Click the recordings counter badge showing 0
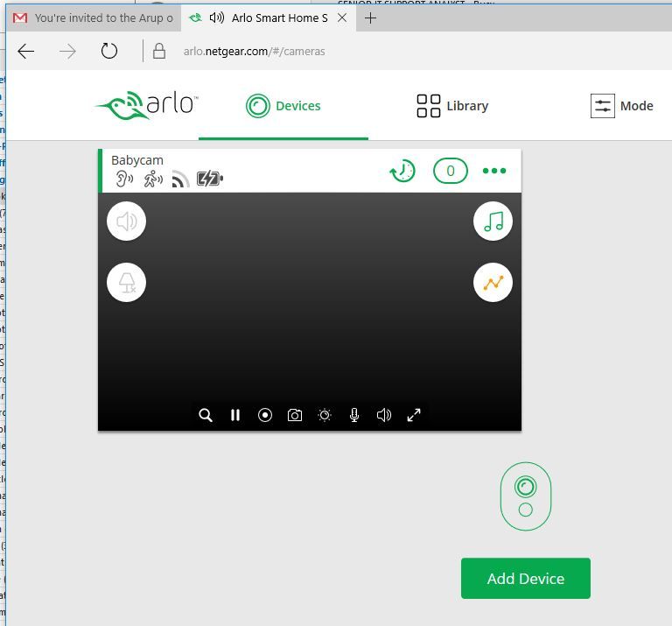This screenshot has width=672, height=626. point(451,171)
